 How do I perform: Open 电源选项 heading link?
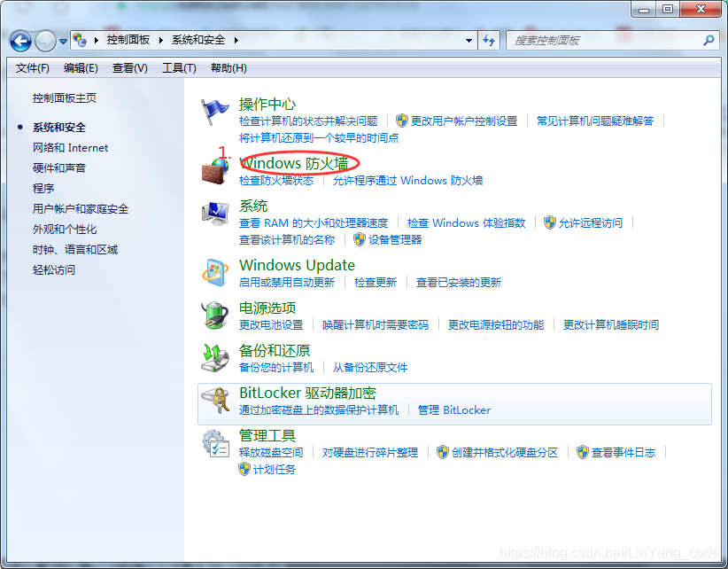coord(267,308)
